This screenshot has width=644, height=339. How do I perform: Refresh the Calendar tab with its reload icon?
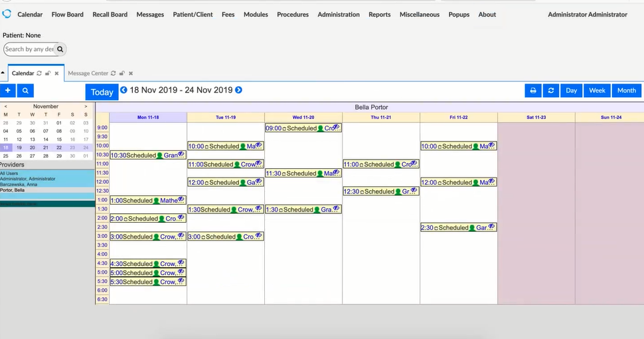[39, 73]
